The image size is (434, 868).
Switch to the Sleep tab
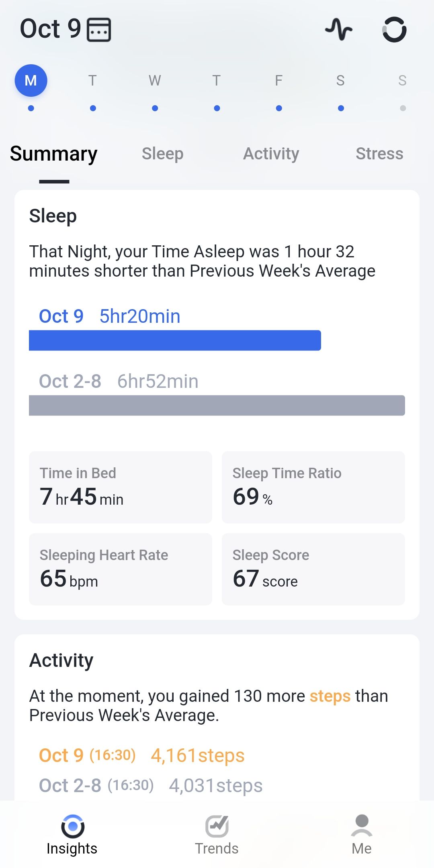pyautogui.click(x=162, y=154)
